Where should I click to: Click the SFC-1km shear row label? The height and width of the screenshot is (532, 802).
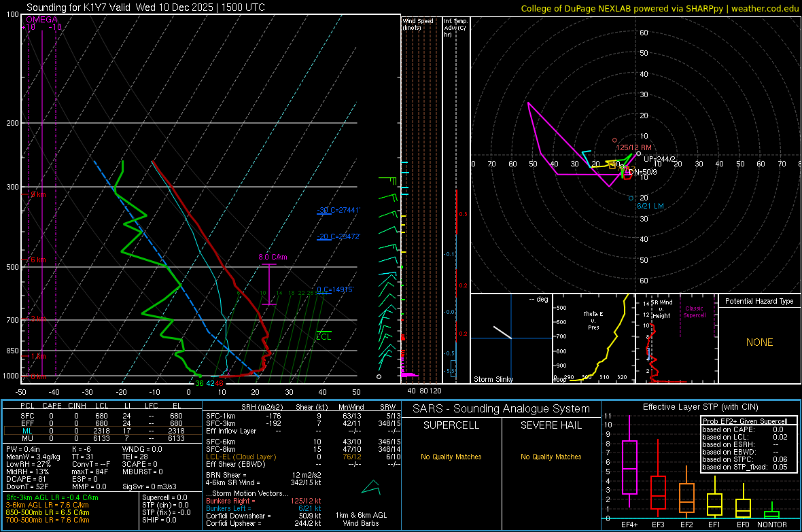point(221,416)
